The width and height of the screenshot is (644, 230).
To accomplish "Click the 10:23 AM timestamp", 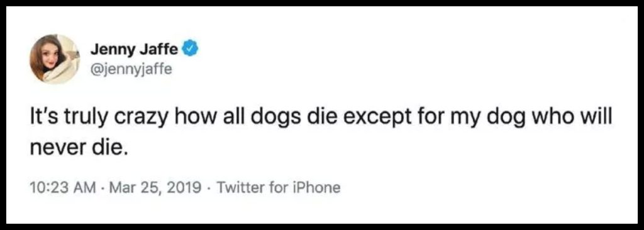I will click(x=63, y=188).
